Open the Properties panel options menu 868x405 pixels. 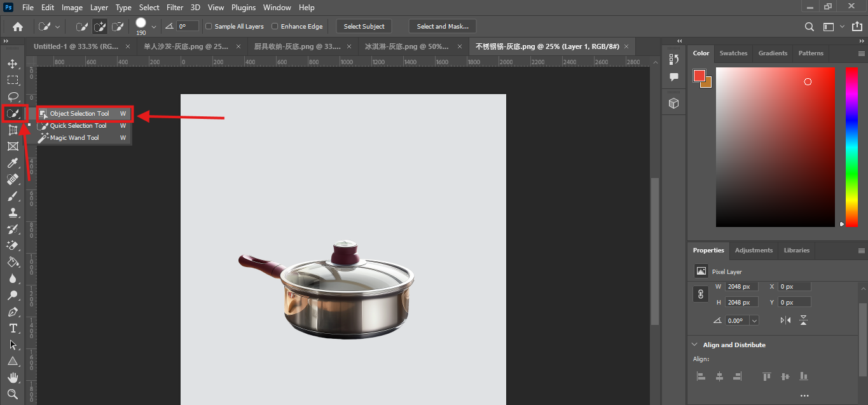coord(861,251)
